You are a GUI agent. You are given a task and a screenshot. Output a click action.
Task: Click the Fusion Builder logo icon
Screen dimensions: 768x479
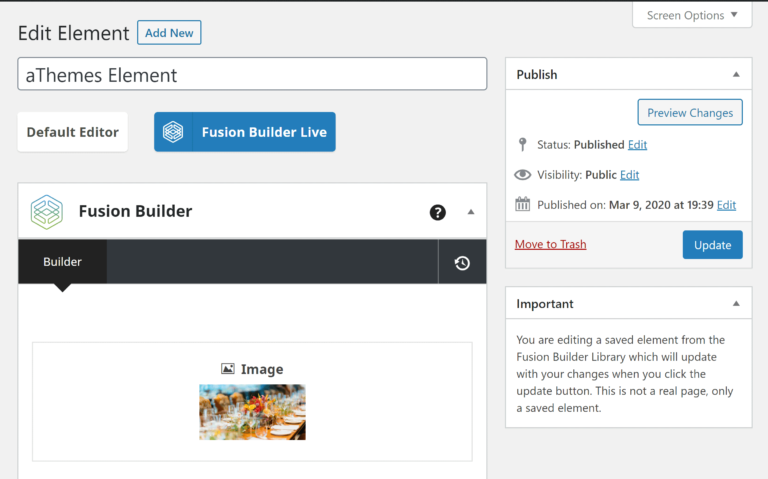click(46, 212)
